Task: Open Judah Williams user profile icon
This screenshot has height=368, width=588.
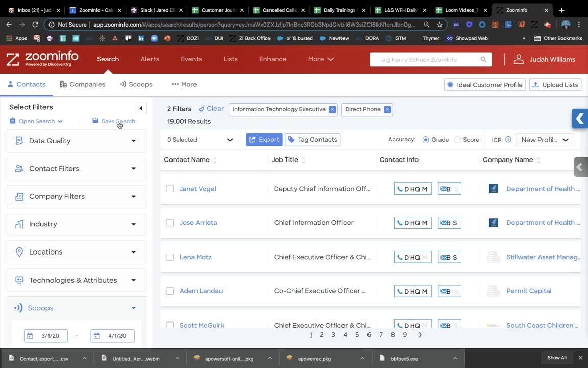Action: (x=519, y=59)
